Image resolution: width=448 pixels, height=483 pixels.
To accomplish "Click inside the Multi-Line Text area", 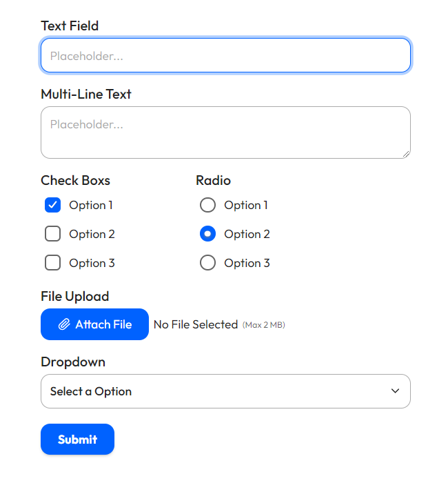I will (x=225, y=132).
